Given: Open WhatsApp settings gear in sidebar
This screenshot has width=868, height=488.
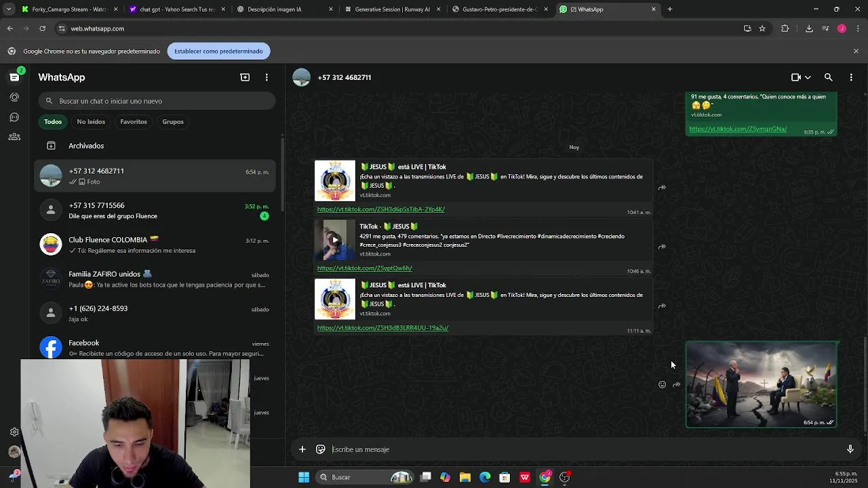Looking at the screenshot, I should pos(14,432).
